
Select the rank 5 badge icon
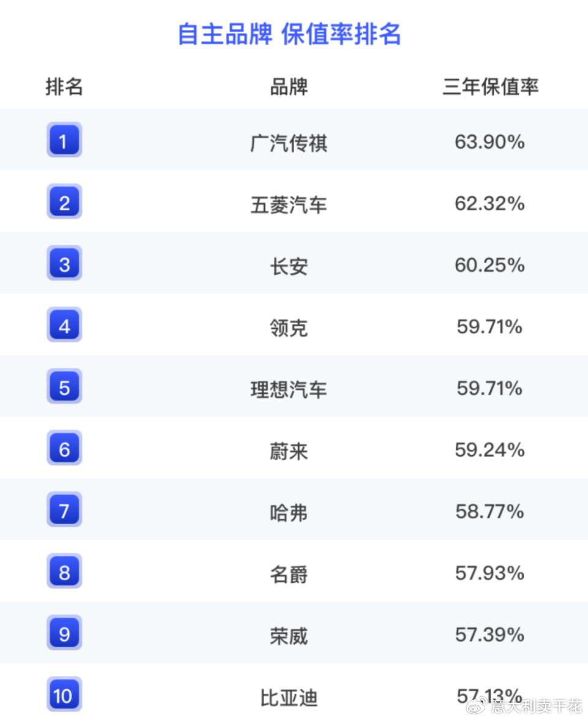point(64,385)
